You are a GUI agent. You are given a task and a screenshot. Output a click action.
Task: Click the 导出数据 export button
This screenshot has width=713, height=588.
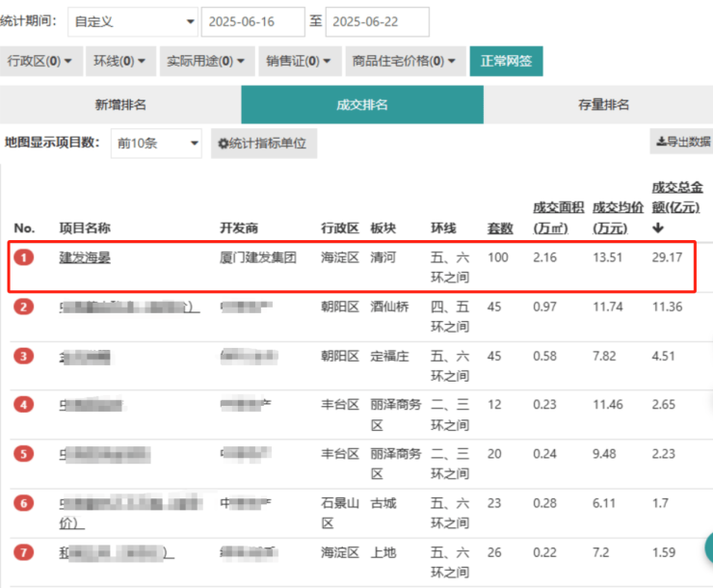pyautogui.click(x=682, y=142)
